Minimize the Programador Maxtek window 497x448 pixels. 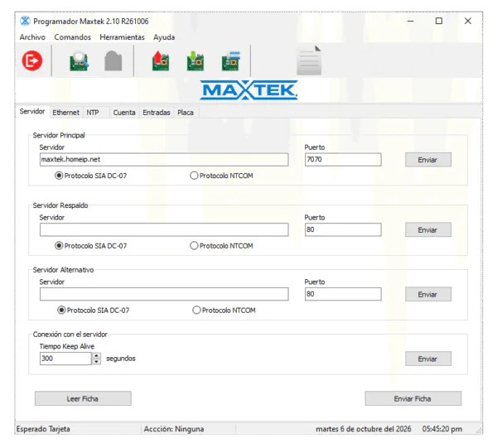click(x=411, y=21)
